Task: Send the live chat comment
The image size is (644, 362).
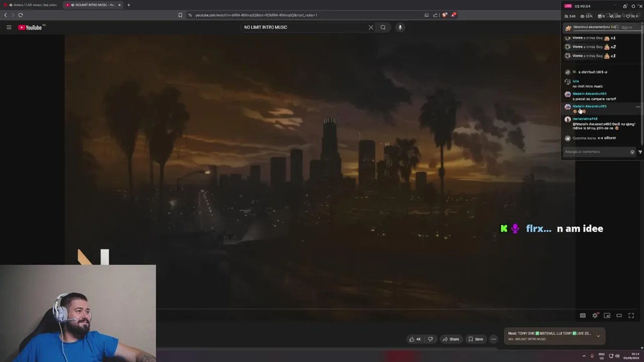Action: click(x=640, y=152)
